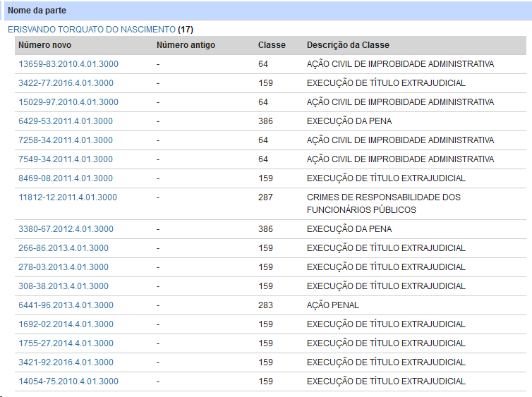Open case 1692-02.2014.4.01.3000
This screenshot has height=397, width=532.
coord(66,324)
